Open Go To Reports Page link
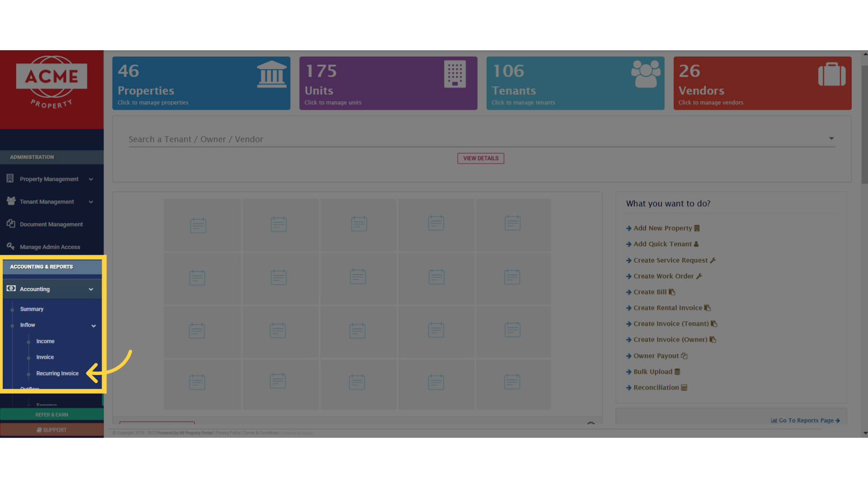The image size is (868, 488). click(x=806, y=420)
